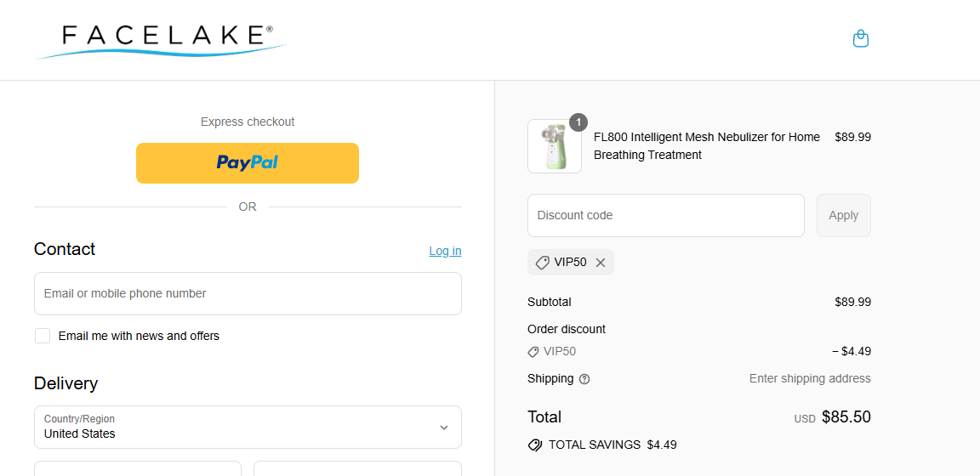Click the Log in link
The image size is (980, 476).
[445, 251]
